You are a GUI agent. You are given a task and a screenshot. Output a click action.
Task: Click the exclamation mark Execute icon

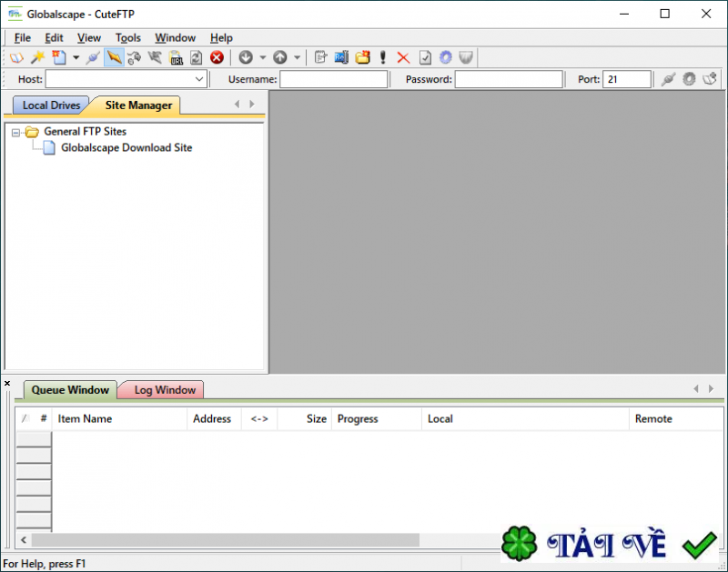tap(383, 57)
